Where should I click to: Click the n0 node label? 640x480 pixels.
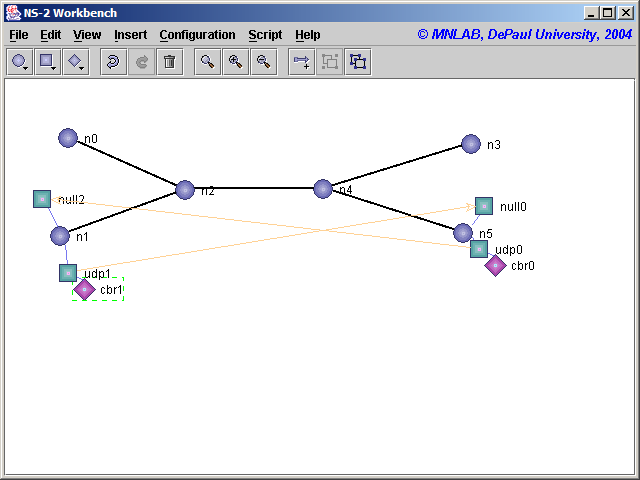(x=91, y=139)
